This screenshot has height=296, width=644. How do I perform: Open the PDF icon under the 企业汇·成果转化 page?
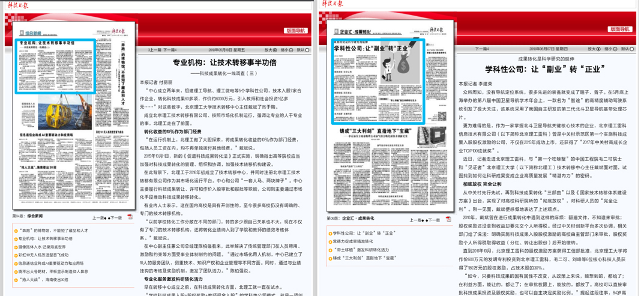coord(448,220)
